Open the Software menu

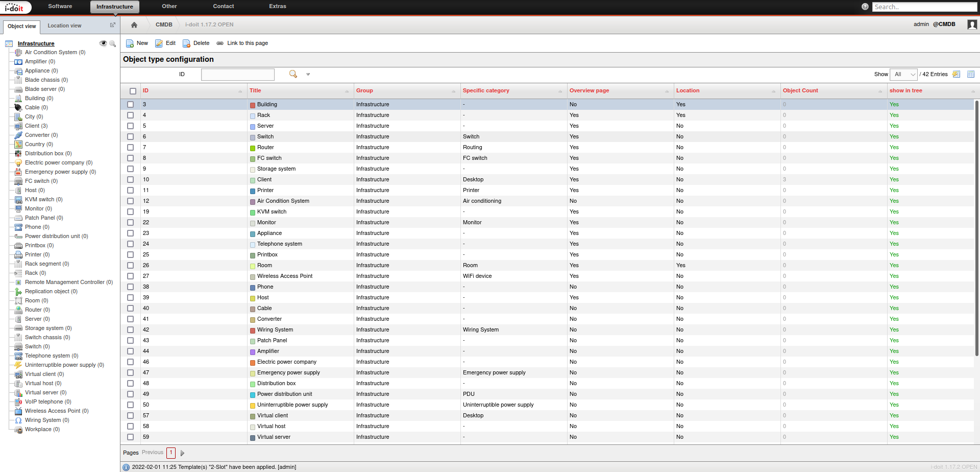tap(60, 7)
